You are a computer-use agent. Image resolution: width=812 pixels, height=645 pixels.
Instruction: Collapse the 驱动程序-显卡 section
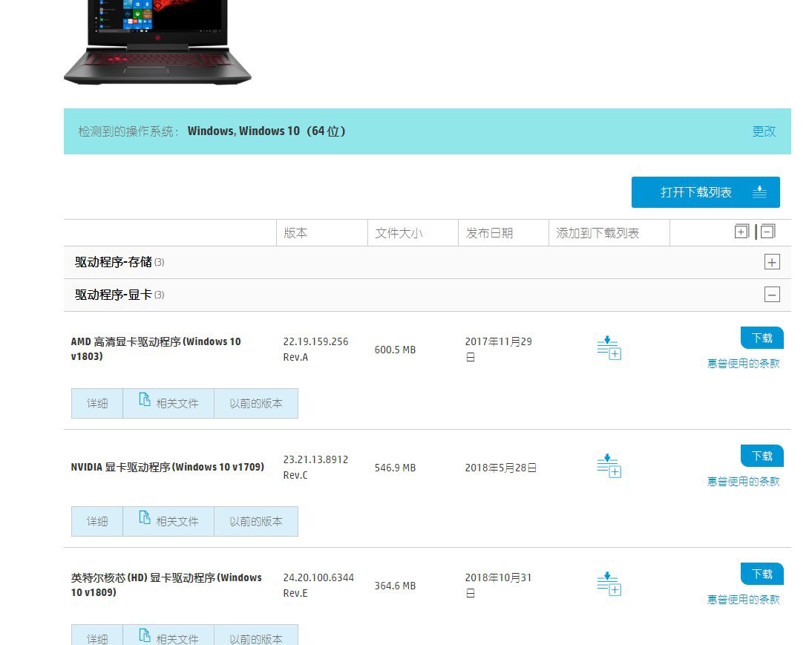pos(772,295)
